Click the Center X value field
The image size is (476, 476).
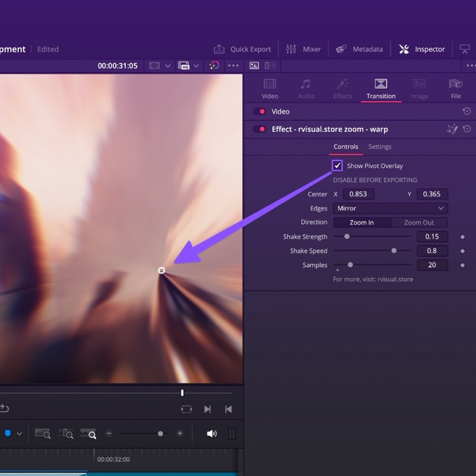357,194
